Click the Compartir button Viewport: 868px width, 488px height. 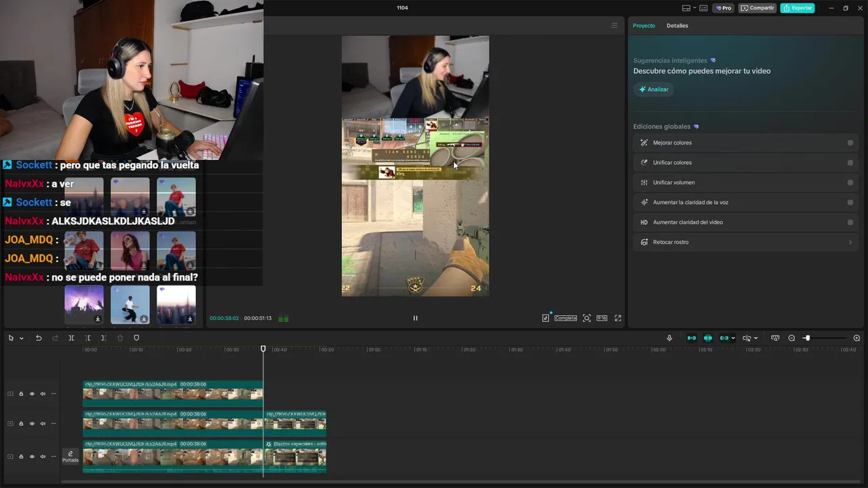click(757, 8)
